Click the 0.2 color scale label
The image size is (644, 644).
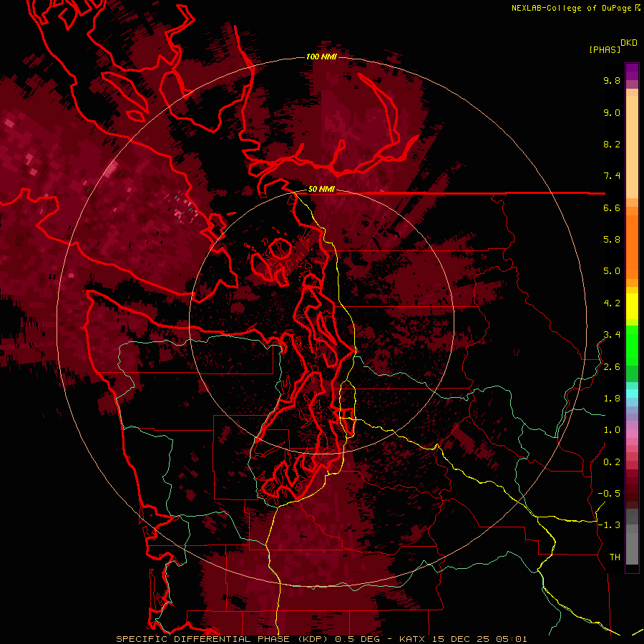[612, 462]
